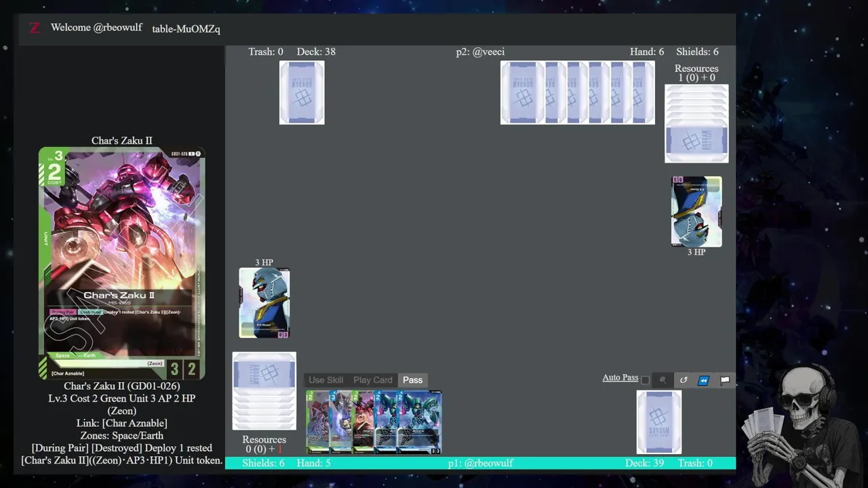Screen dimensions: 868x488
Task: Click the magnifier search icon near Auto Pass
Action: [x=663, y=380]
